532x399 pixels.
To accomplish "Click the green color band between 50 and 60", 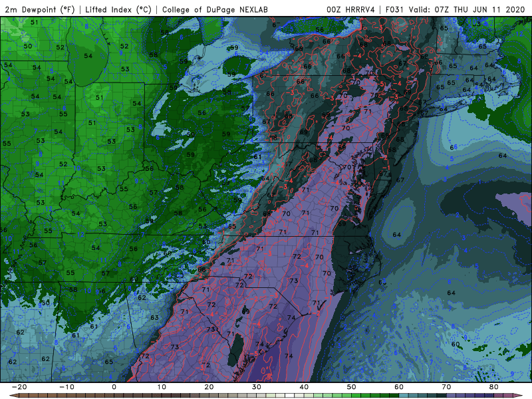I will click(x=375, y=396).
